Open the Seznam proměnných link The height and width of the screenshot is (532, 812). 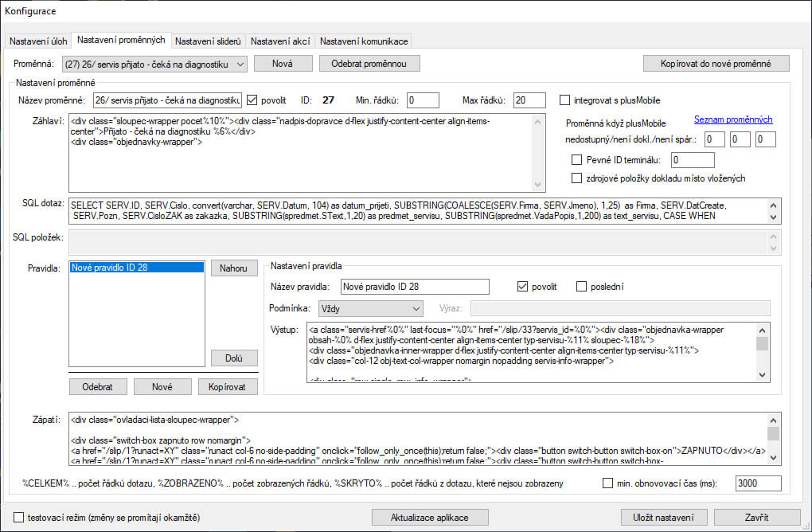tap(732, 119)
